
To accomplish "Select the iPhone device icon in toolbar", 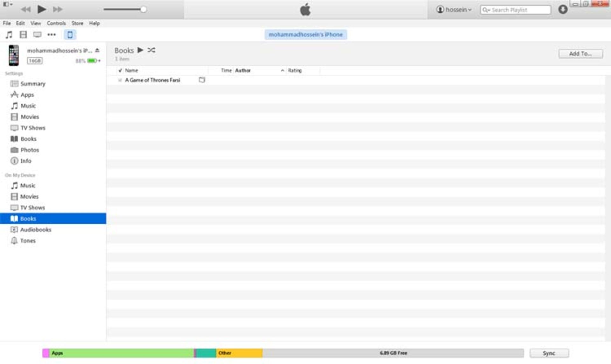I will [70, 35].
